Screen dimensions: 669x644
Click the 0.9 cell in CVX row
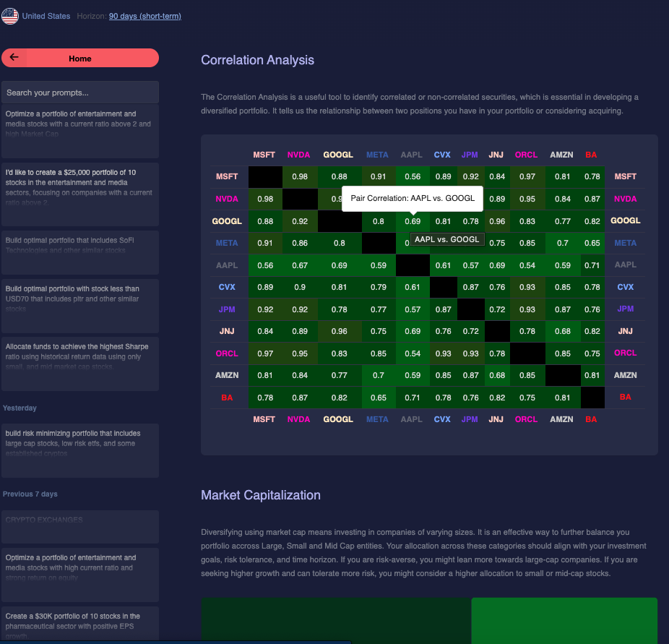(x=300, y=287)
